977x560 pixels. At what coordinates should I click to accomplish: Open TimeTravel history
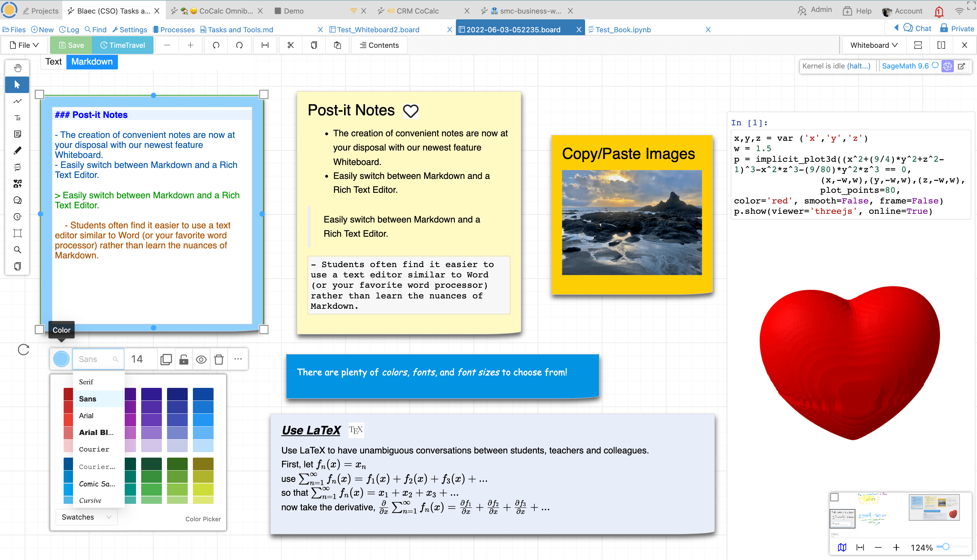(x=123, y=45)
